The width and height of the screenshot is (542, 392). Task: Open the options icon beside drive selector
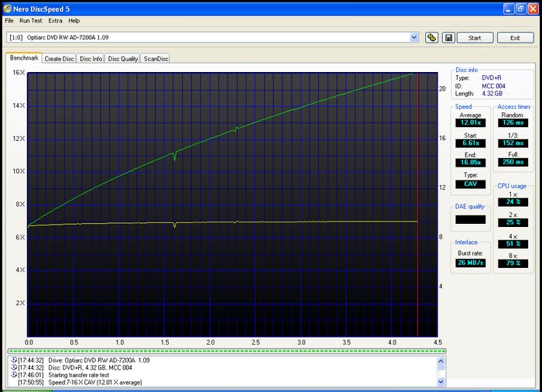[432, 37]
